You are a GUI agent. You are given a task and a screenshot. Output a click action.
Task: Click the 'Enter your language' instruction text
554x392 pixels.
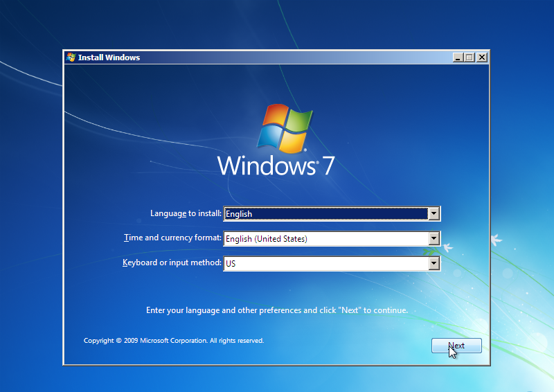pyautogui.click(x=277, y=310)
